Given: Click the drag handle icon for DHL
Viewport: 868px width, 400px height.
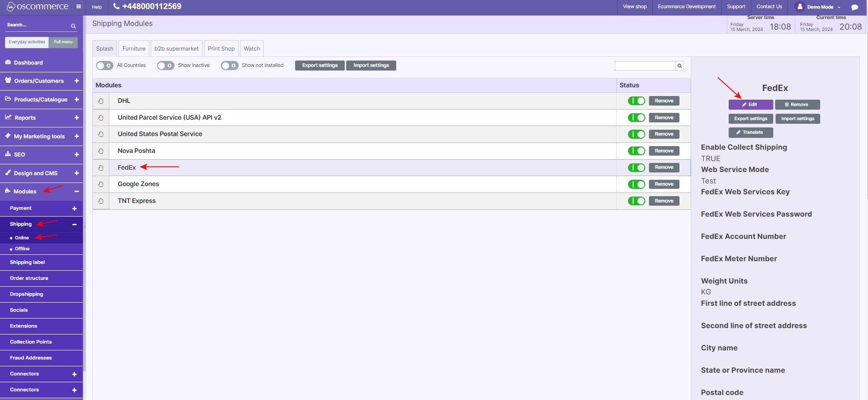Looking at the screenshot, I should click(x=101, y=101).
